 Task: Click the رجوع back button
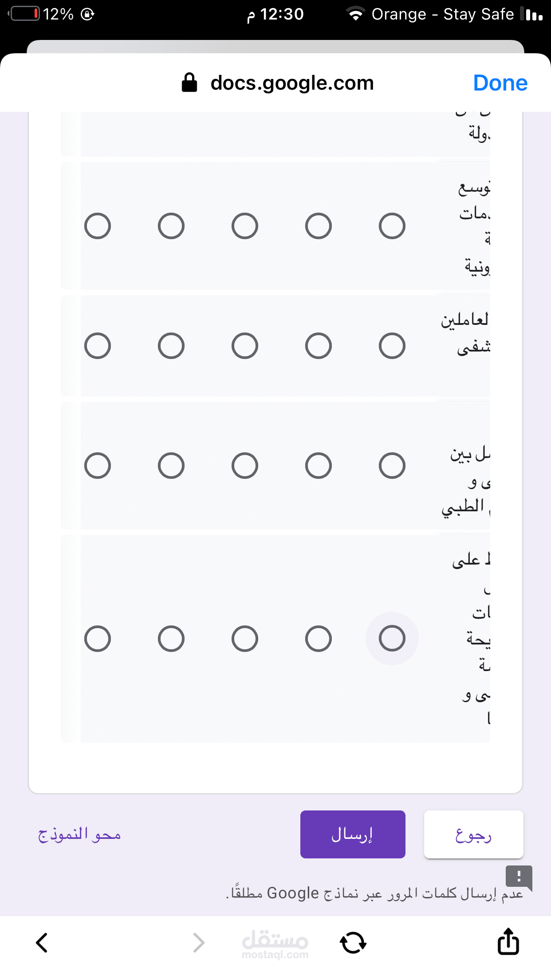473,834
